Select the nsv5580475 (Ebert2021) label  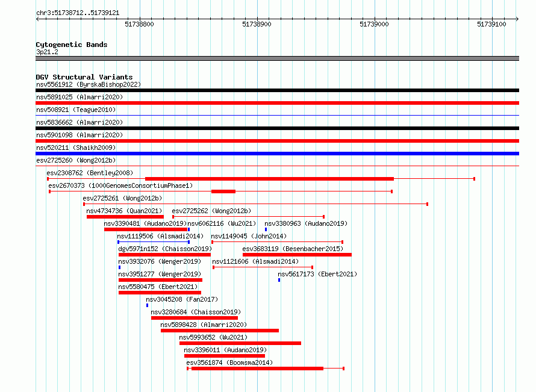(158, 287)
